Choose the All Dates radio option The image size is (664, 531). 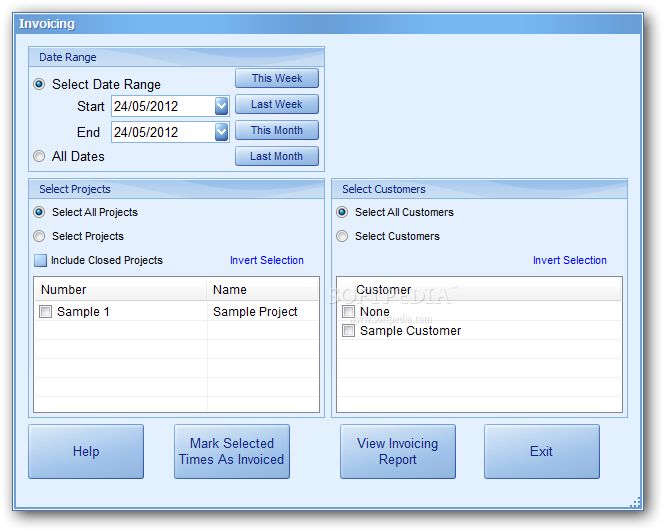[39, 156]
